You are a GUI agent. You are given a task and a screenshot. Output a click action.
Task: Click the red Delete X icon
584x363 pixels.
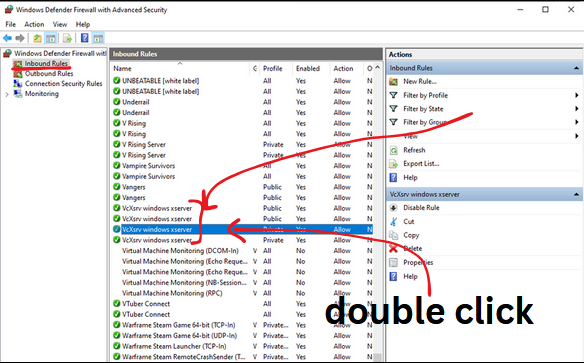393,249
